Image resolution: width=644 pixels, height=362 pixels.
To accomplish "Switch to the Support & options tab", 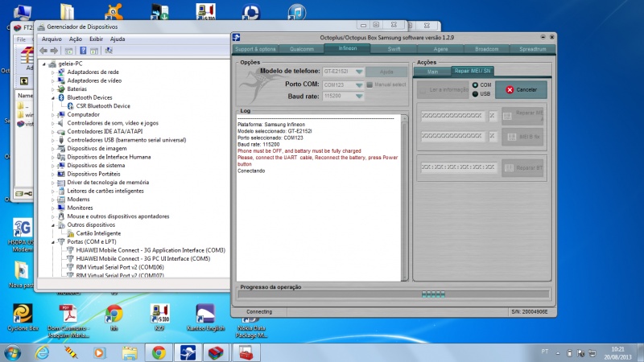I will [255, 49].
